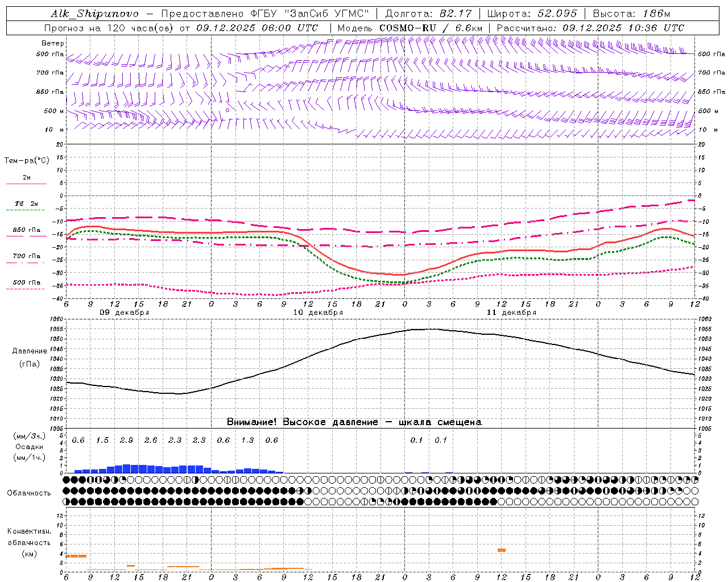The width and height of the screenshot is (728, 582).
Task: Click the '850 гПа' temperature legend entry
Action: point(27,230)
